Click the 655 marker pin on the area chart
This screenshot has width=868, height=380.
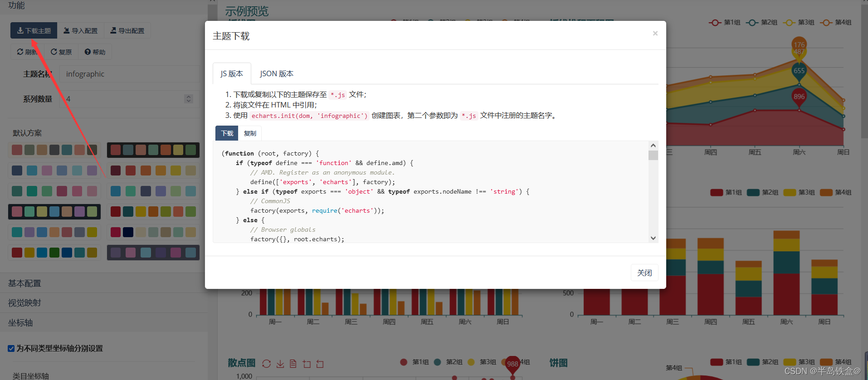799,72
